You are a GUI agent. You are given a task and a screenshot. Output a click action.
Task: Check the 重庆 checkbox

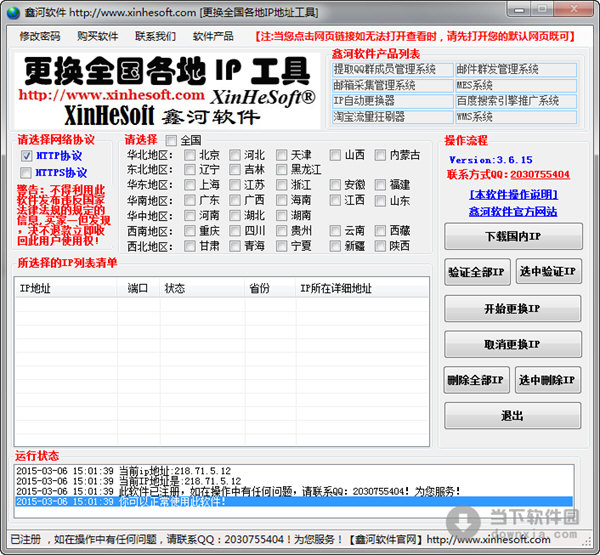pyautogui.click(x=190, y=231)
